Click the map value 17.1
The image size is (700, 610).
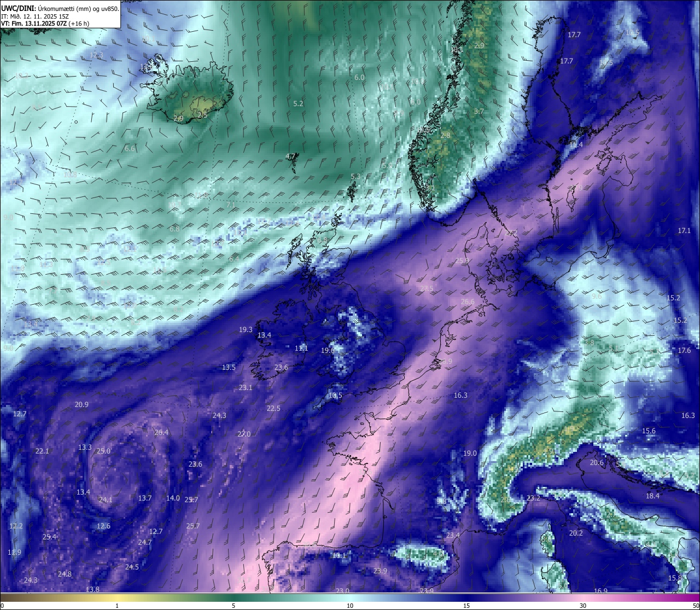(x=684, y=231)
